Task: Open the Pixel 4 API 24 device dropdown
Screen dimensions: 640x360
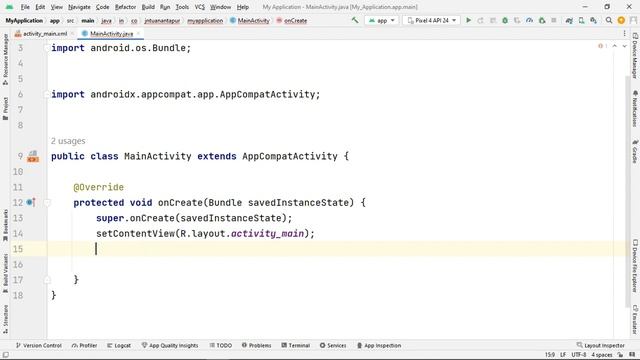Action: (x=431, y=20)
